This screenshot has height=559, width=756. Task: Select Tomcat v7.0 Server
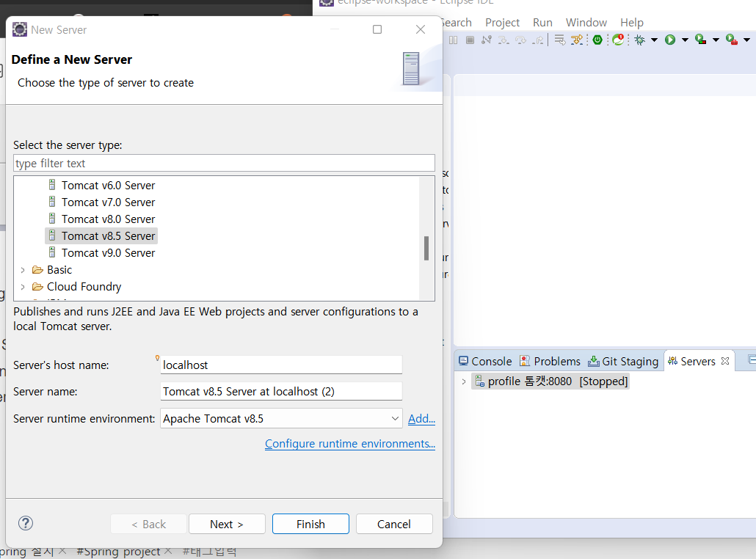tap(102, 202)
